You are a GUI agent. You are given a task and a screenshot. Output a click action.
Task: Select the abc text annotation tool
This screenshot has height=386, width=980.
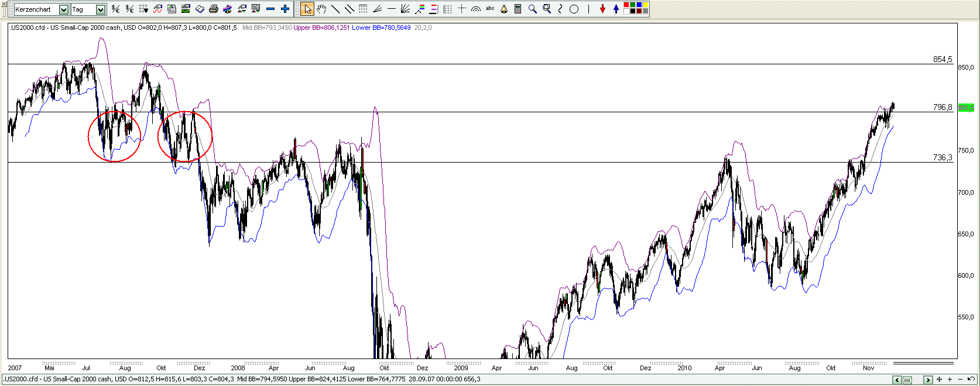pyautogui.click(x=490, y=8)
